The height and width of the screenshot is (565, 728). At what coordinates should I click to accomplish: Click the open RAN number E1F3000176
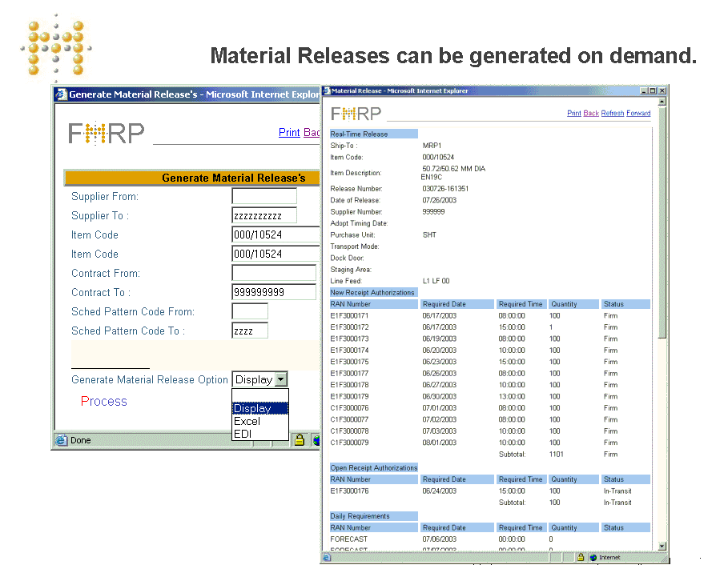[349, 491]
